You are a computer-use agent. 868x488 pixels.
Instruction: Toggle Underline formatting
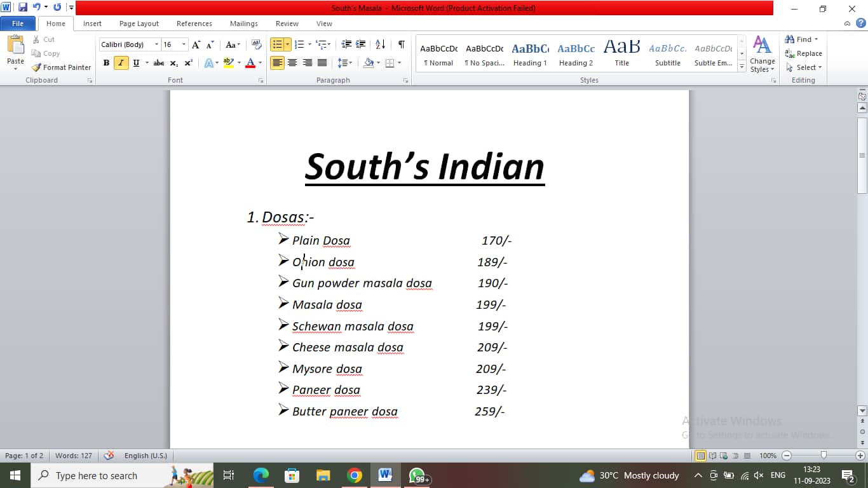(135, 63)
